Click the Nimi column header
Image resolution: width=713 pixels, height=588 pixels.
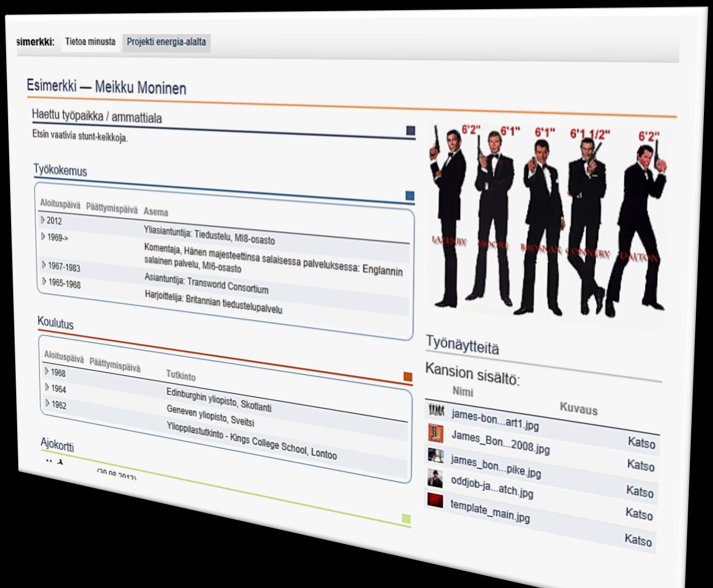tap(463, 392)
